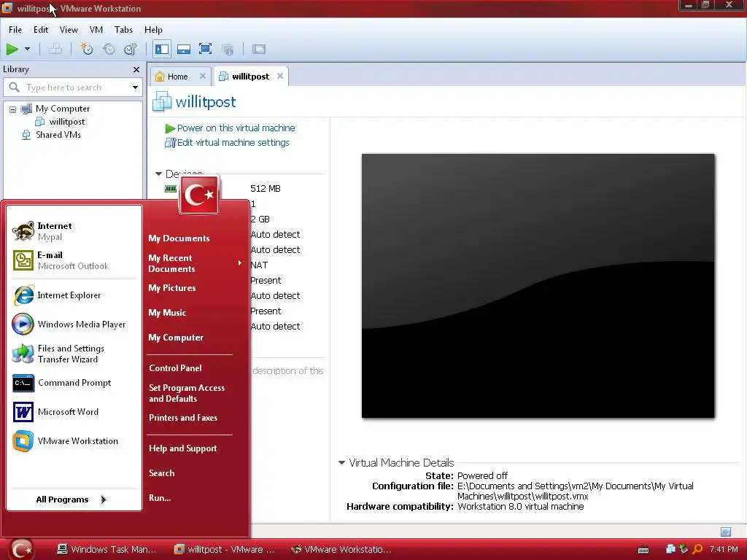The image size is (747, 560).
Task: Close the Home tab
Action: tap(203, 76)
